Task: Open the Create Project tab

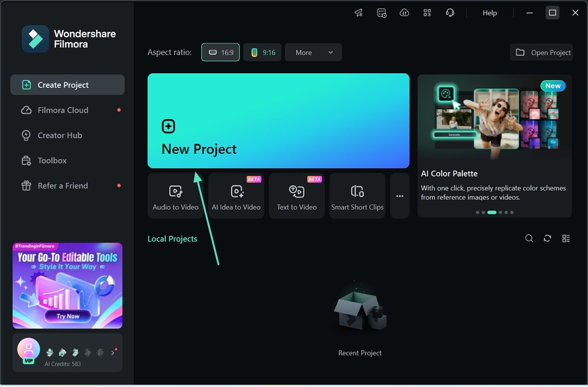Action: [67, 85]
